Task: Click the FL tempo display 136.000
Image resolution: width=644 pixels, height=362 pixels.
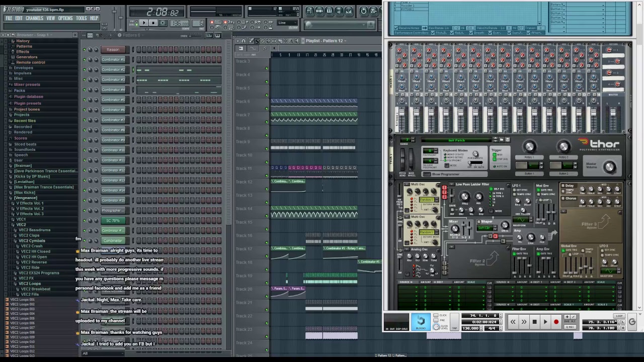Action: pyautogui.click(x=180, y=23)
